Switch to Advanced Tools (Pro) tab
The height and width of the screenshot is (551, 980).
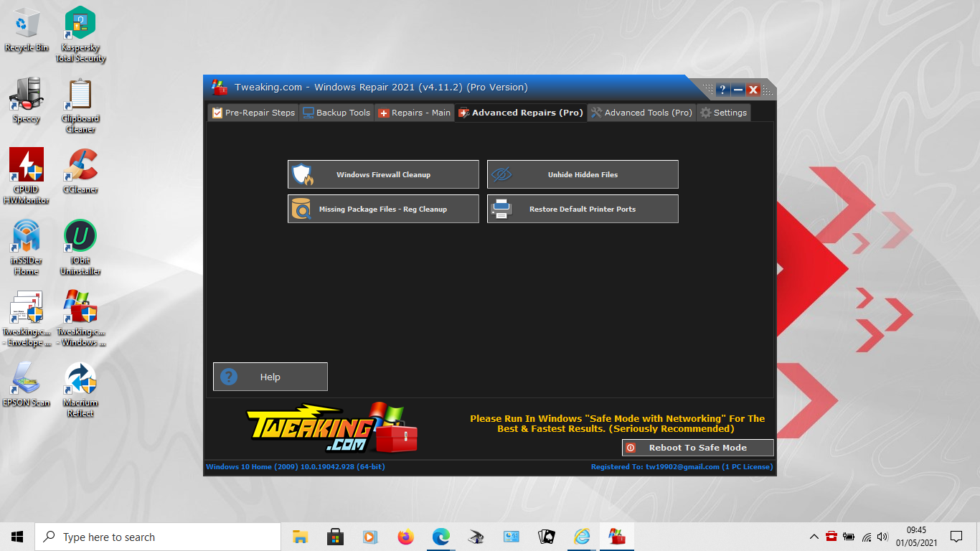(x=641, y=113)
